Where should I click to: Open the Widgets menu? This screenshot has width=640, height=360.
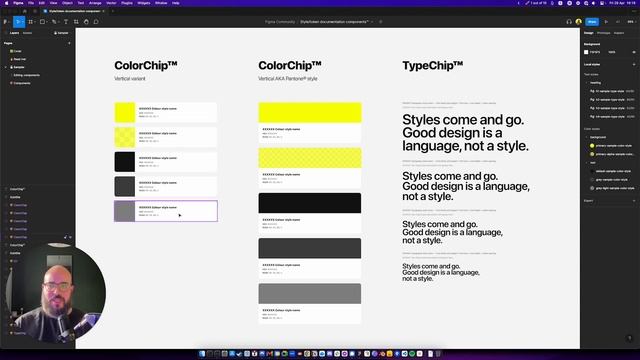144,3
